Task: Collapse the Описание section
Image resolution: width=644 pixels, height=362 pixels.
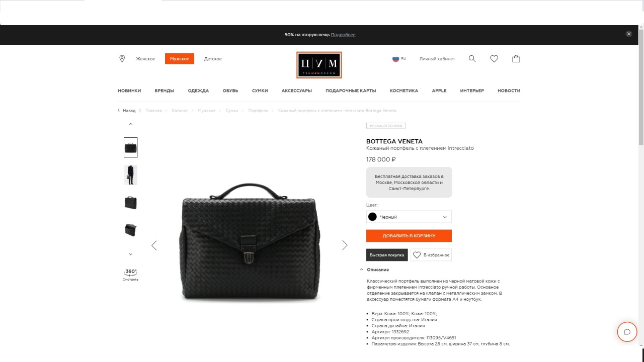Action: [375, 269]
